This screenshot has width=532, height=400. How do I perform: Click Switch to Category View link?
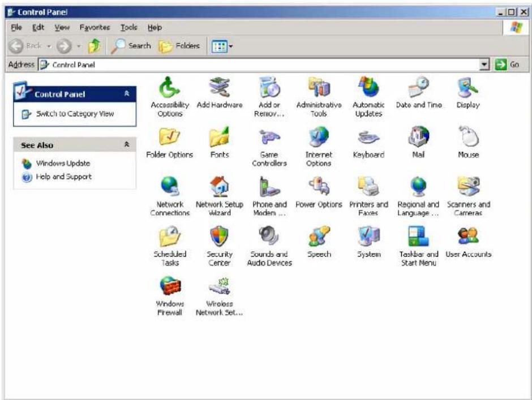(75, 114)
